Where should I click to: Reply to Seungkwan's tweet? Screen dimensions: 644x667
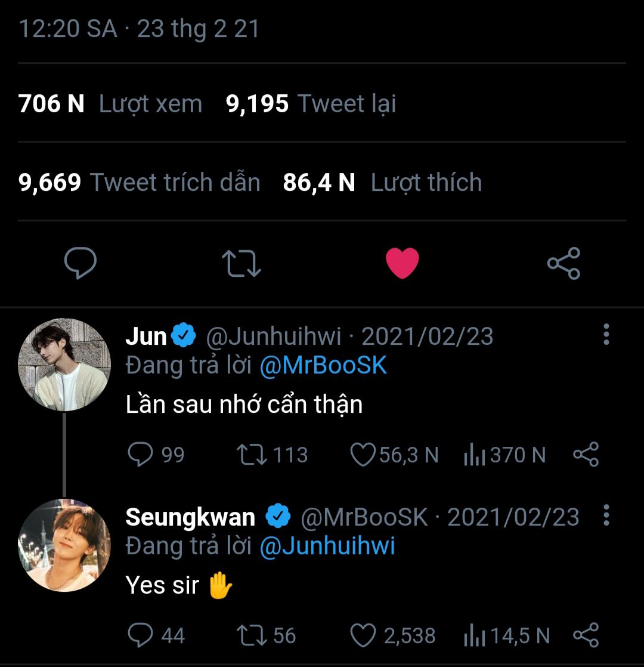click(141, 635)
